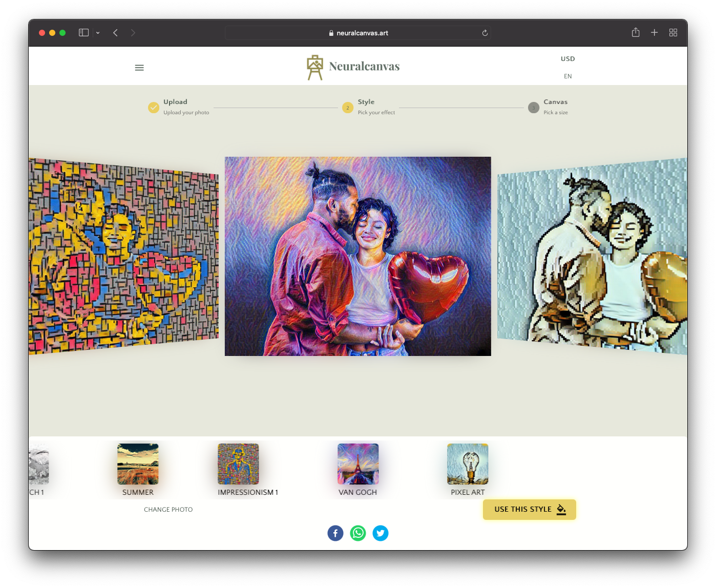Image resolution: width=716 pixels, height=588 pixels.
Task: Open the tab overview grid icon
Action: click(x=673, y=32)
